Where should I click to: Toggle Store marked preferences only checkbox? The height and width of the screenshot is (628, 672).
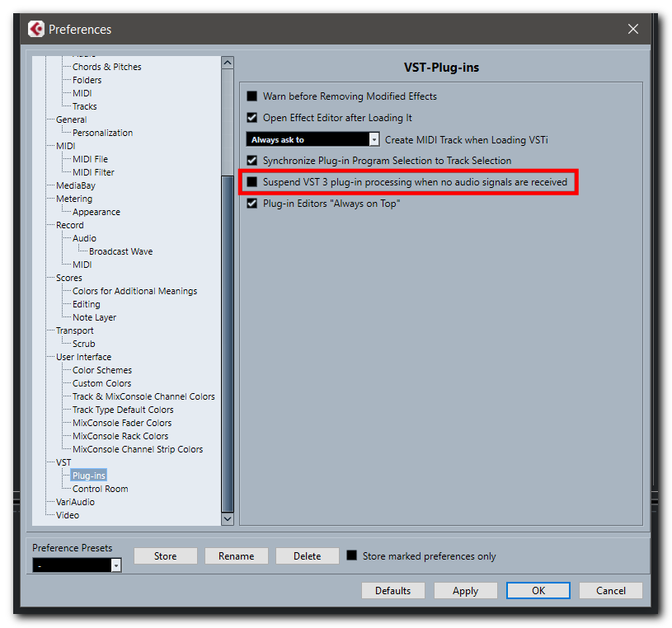(352, 556)
